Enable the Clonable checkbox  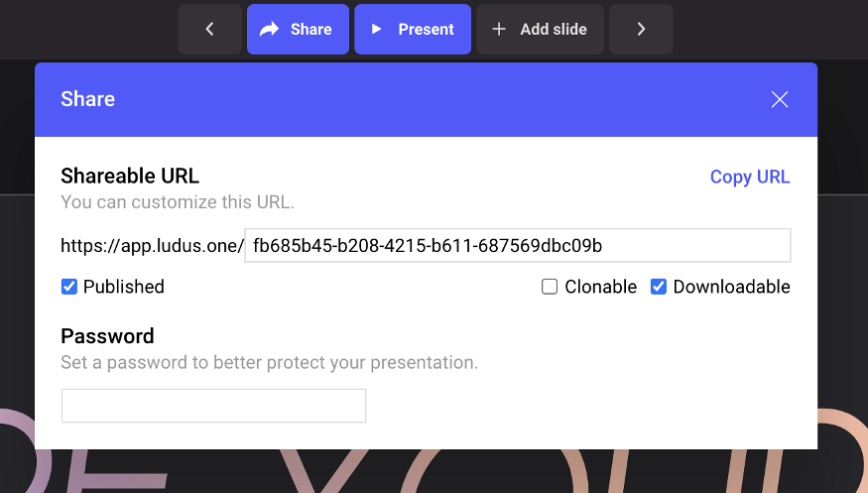(x=550, y=287)
